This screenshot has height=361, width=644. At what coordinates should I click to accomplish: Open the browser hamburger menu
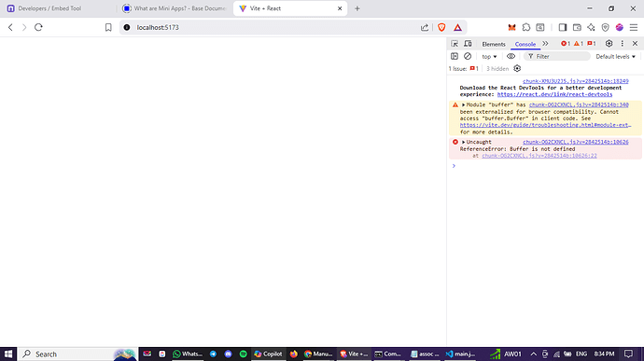(634, 27)
